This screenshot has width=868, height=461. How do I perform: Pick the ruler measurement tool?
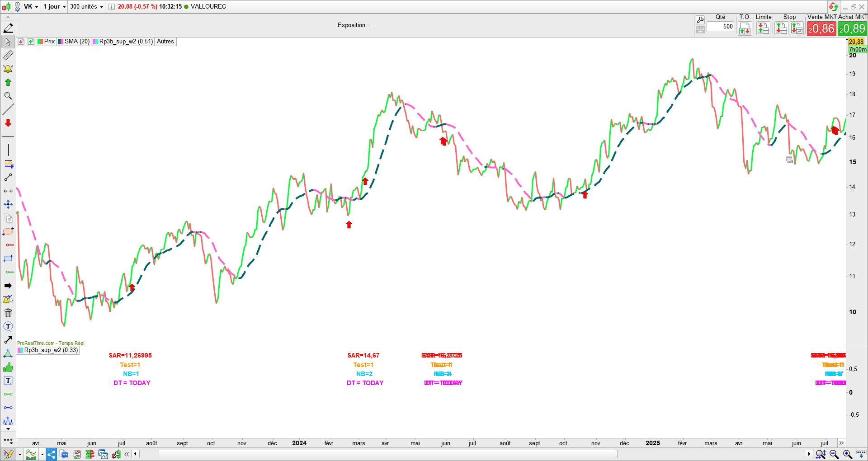click(8, 55)
